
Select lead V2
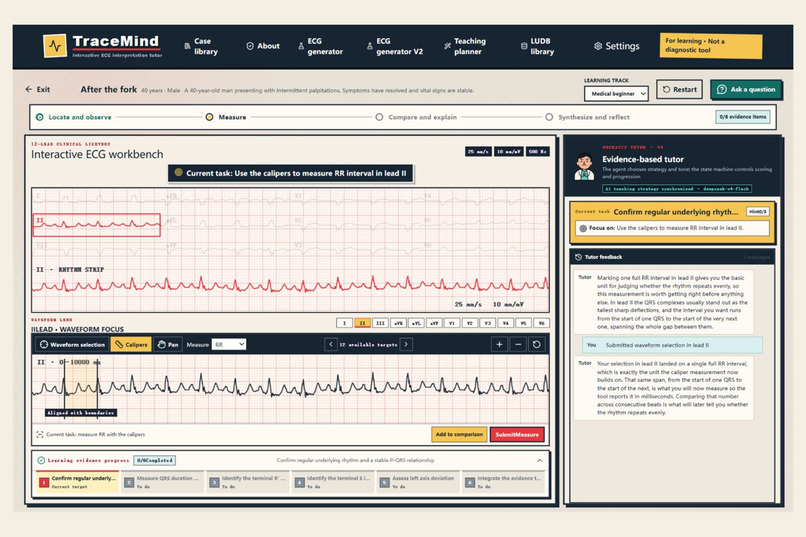(470, 323)
